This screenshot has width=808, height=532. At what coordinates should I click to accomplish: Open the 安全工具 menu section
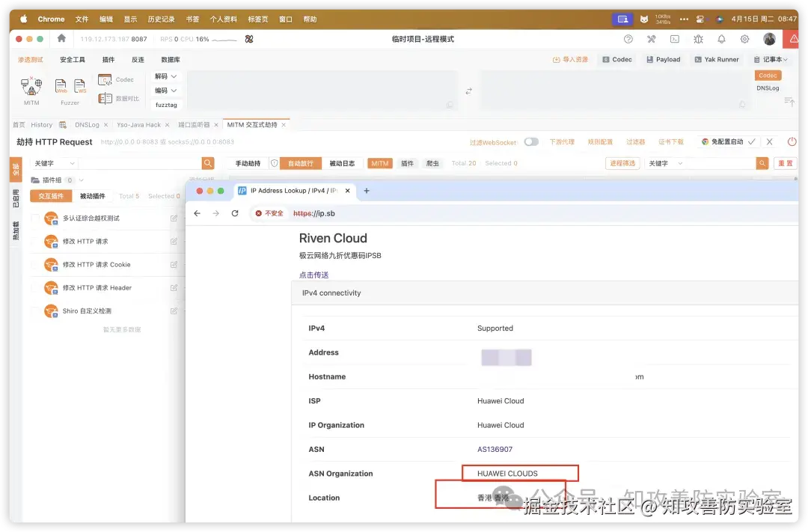pyautogui.click(x=72, y=58)
